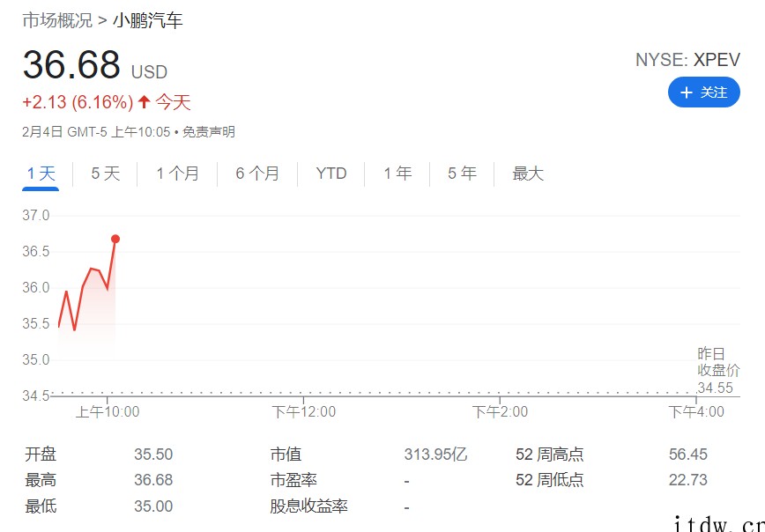Click the 关注 follow button
This screenshot has height=532, width=765.
click(x=703, y=92)
